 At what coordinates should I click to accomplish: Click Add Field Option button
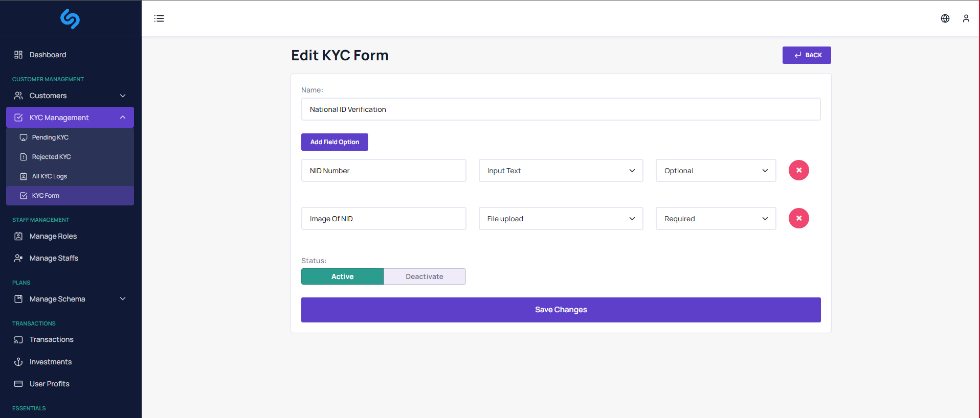tap(335, 142)
